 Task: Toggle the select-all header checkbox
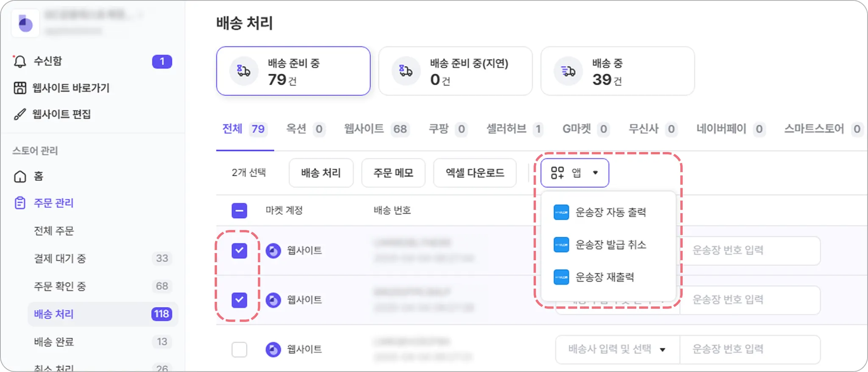[x=239, y=211]
